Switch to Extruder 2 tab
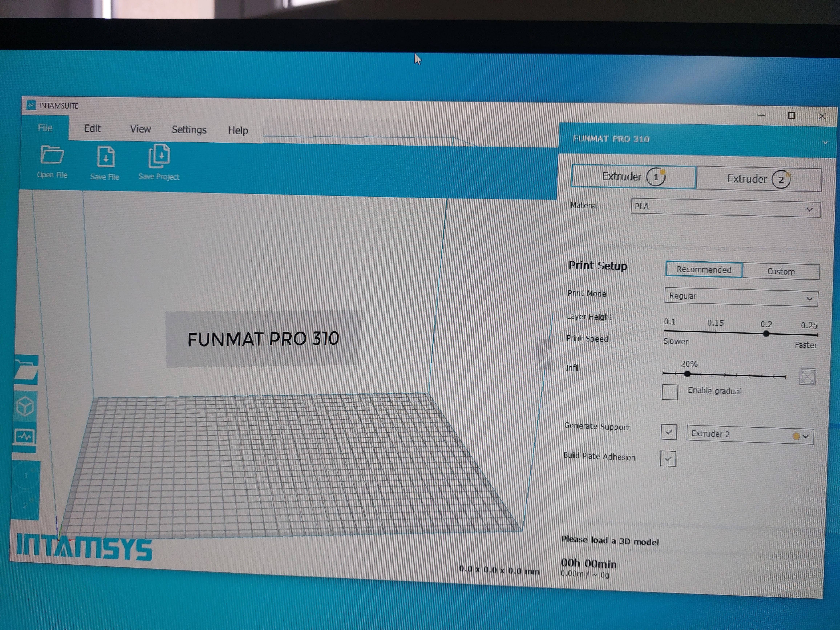 pos(759,179)
